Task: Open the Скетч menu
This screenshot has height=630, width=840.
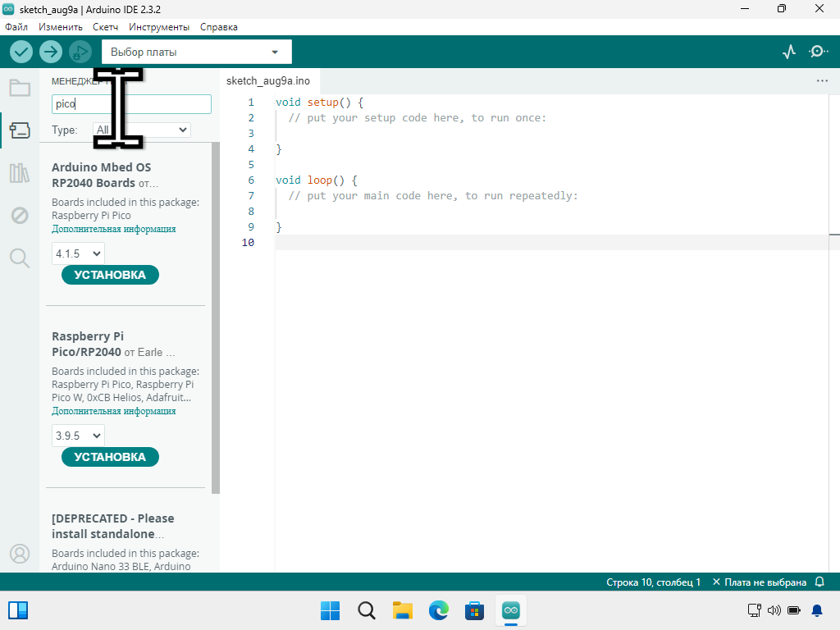Action: click(x=105, y=27)
